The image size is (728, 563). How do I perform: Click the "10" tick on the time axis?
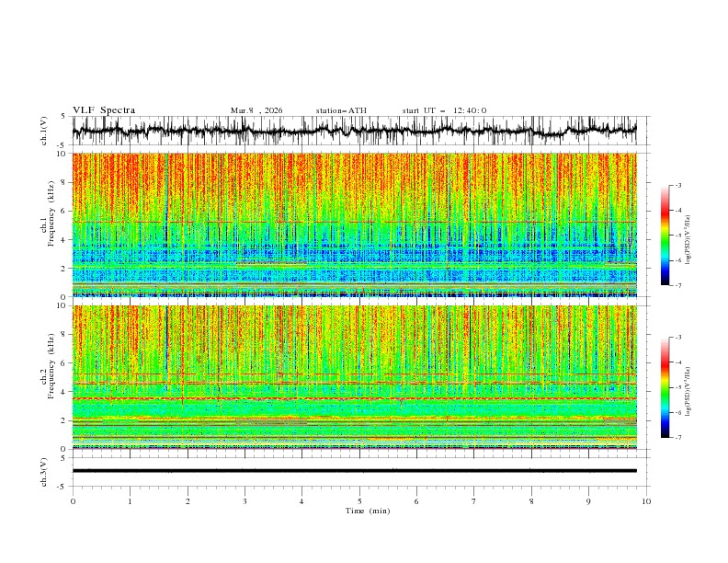646,501
